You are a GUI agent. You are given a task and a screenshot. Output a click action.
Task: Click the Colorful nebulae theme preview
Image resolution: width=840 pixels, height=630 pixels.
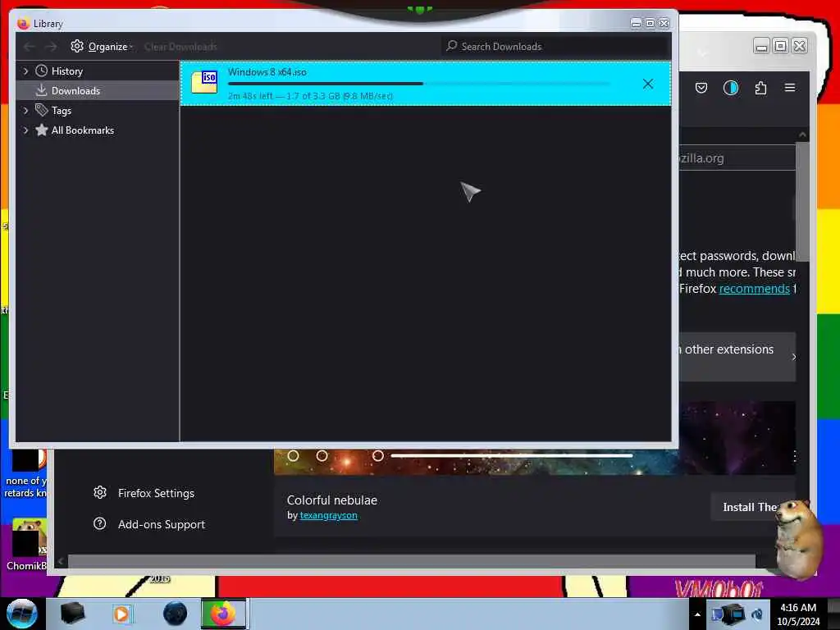[534, 462]
